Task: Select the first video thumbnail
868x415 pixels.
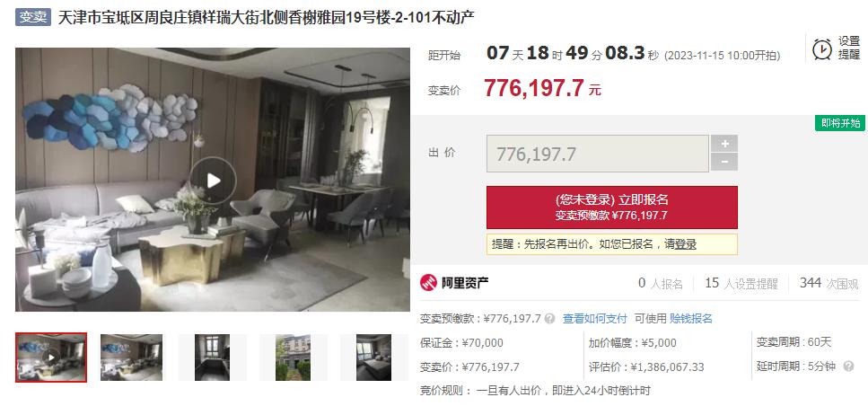Action: point(51,358)
